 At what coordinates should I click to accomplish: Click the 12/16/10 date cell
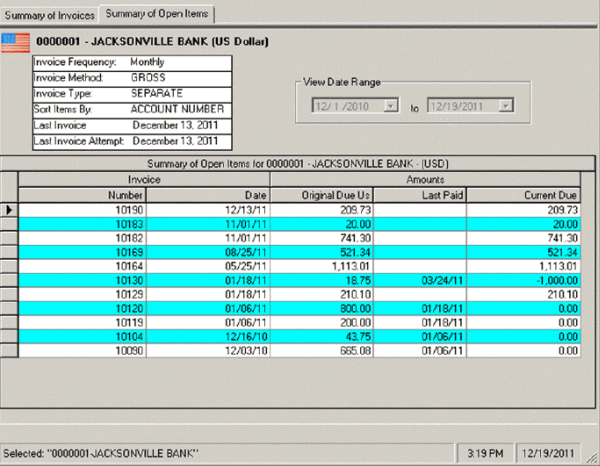208,337
